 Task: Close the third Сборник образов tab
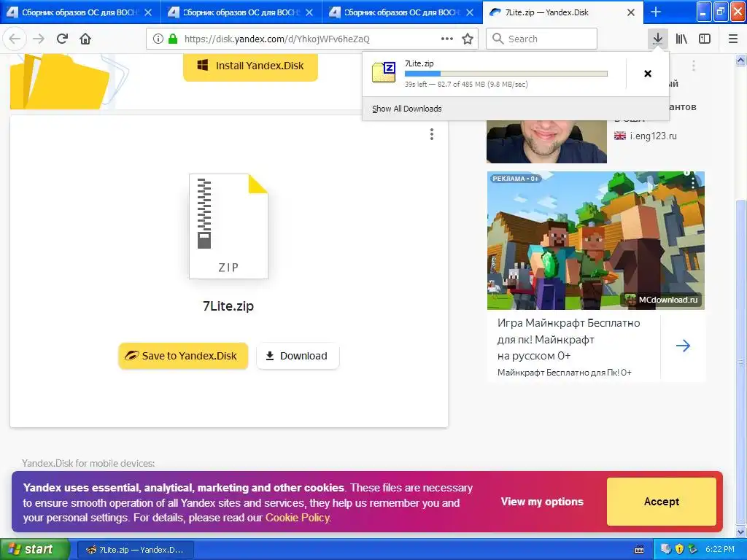(x=470, y=12)
